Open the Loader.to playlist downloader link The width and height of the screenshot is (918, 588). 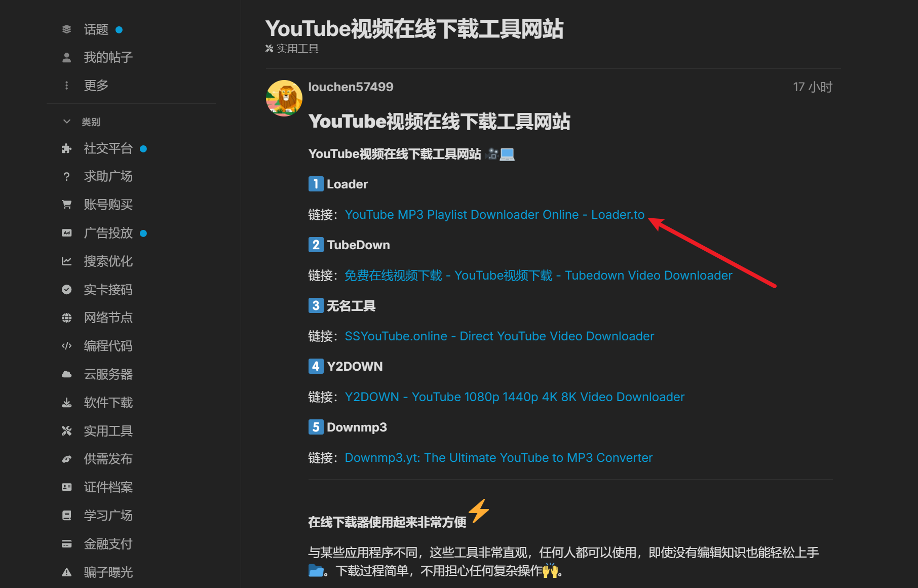(494, 215)
